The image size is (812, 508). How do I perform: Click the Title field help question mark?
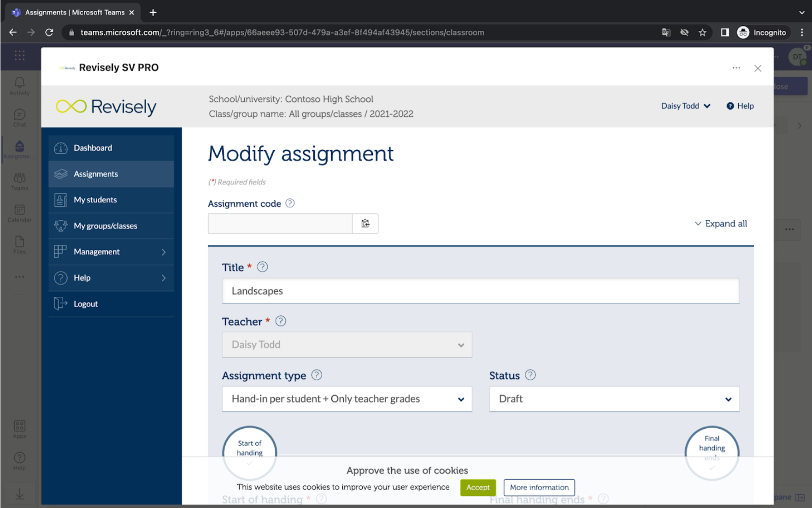(x=262, y=266)
